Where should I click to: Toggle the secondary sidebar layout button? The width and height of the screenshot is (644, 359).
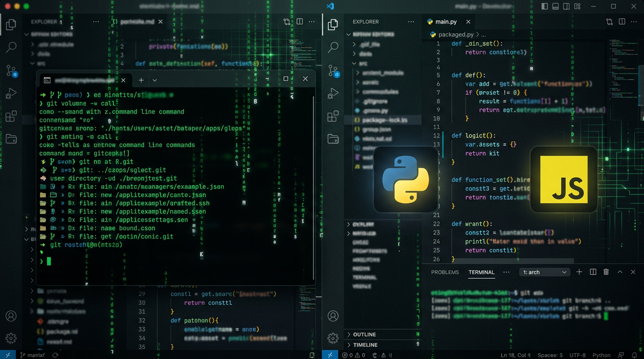pyautogui.click(x=567, y=7)
